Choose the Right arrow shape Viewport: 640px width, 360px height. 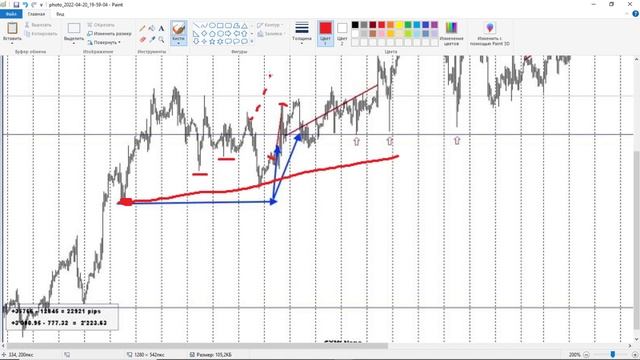click(x=229, y=33)
